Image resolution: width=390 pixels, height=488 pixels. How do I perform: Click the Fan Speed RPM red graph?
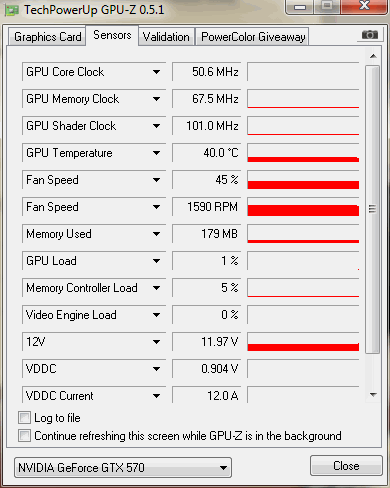303,207
